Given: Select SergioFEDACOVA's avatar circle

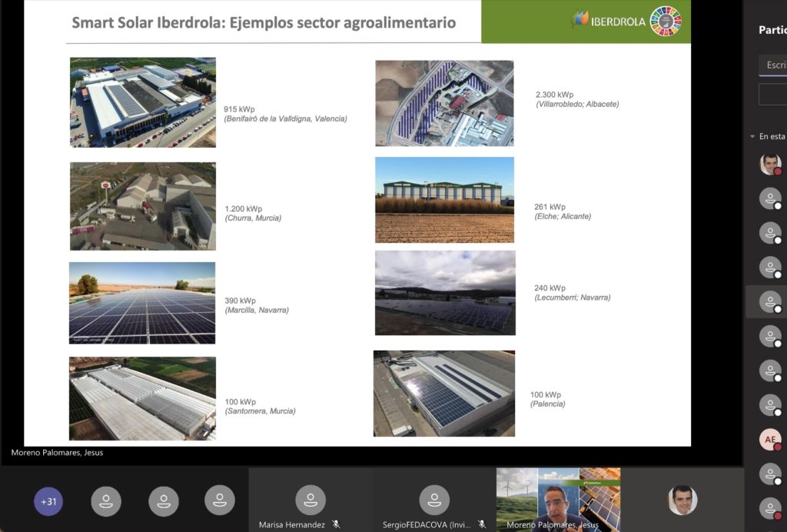Looking at the screenshot, I should (x=434, y=500).
